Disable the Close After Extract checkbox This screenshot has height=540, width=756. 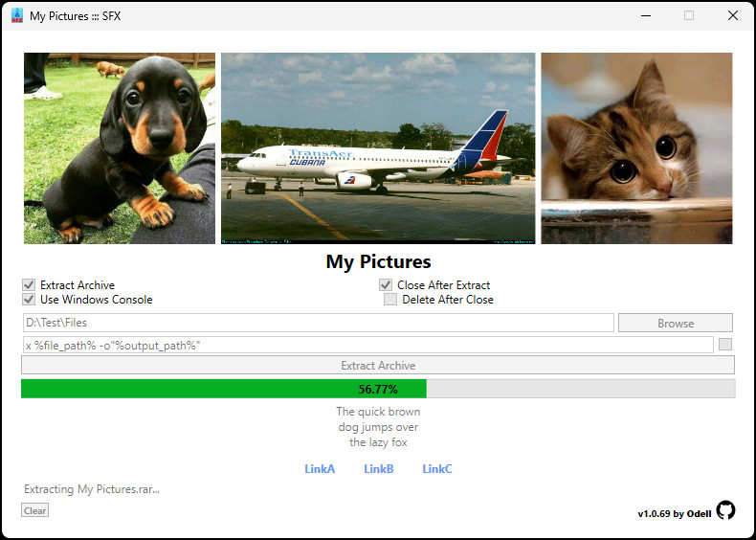point(386,284)
